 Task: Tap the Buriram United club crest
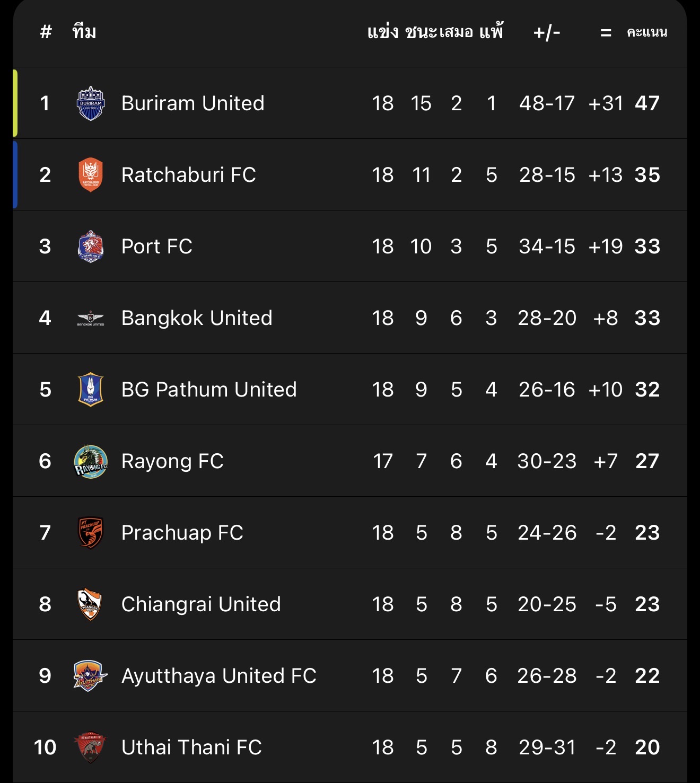91,103
